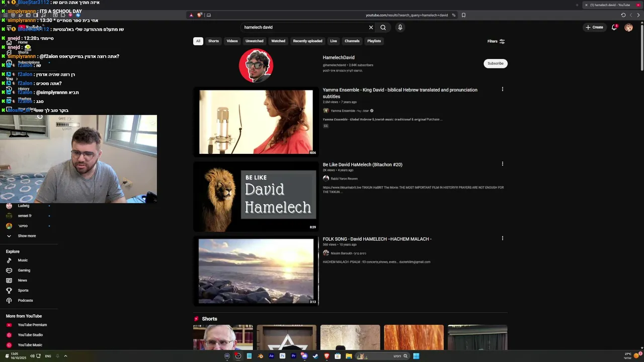
Task: Open the HamelechDavid channel avatar
Action: tap(256, 66)
